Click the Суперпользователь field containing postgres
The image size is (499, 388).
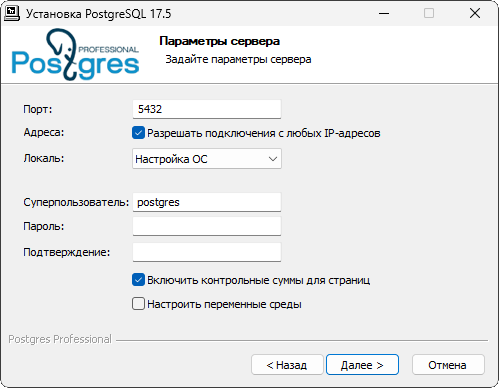click(207, 202)
